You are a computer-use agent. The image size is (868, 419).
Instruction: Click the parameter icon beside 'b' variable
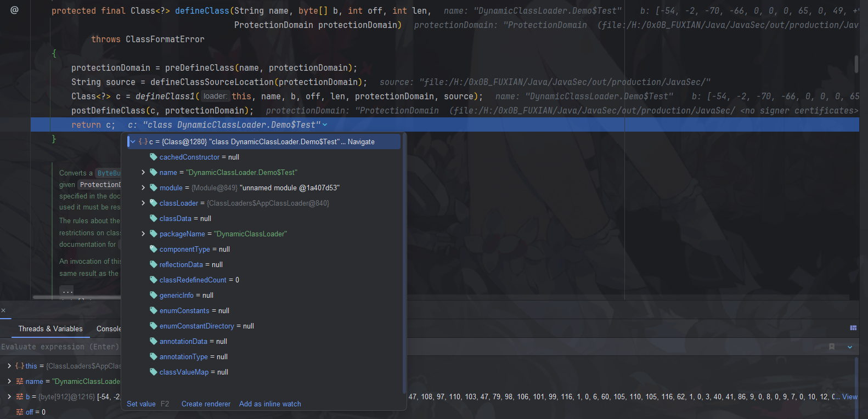19,397
